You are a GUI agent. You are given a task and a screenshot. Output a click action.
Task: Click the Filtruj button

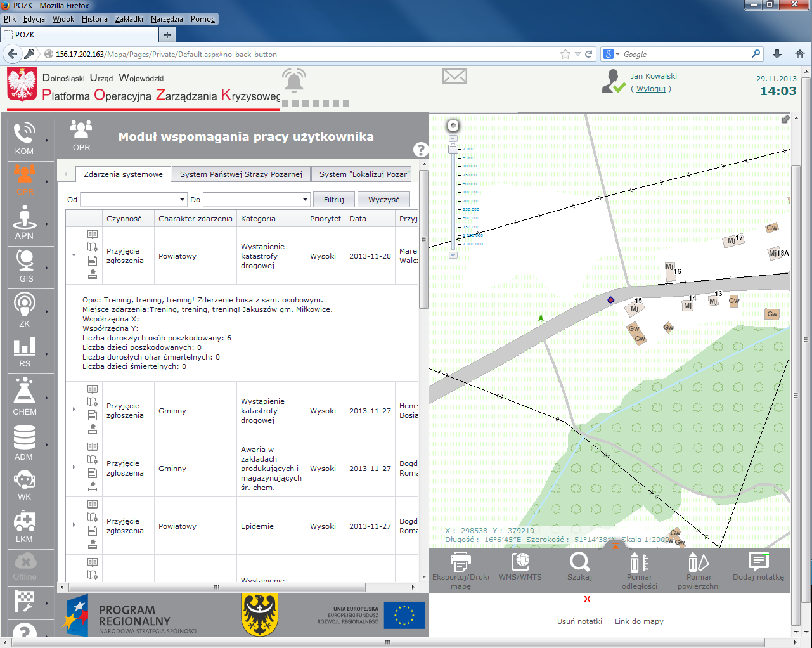334,200
